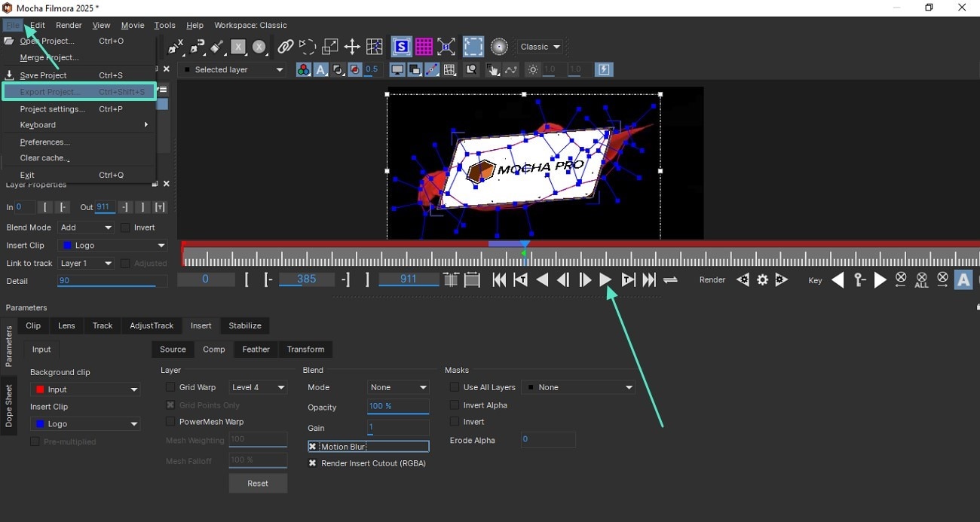Click the Add Keyframe key icon
Screen dimensions: 980x522
[859, 279]
